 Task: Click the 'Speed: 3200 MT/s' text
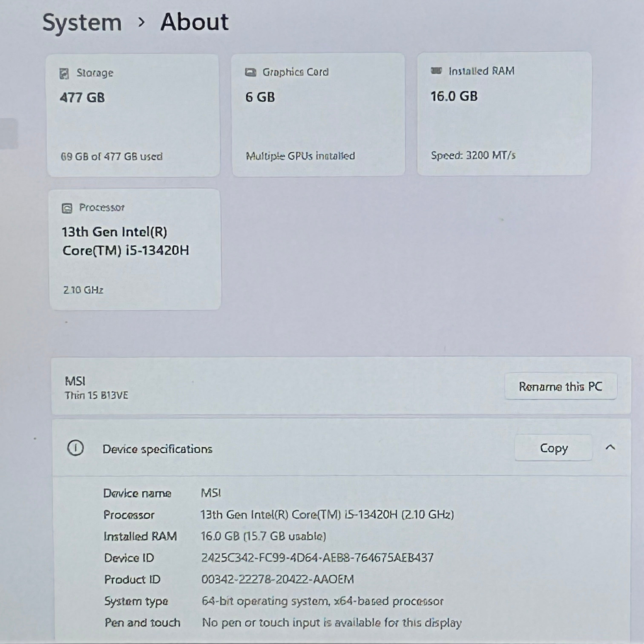(473, 155)
